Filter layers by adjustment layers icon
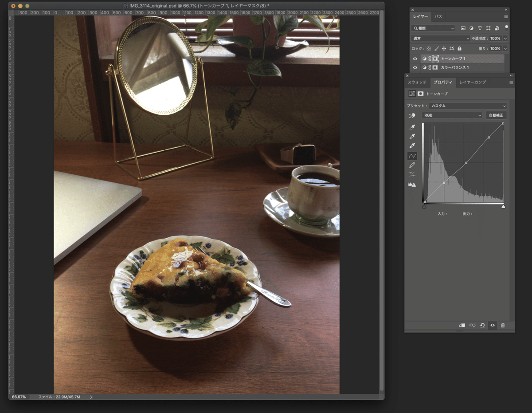This screenshot has width=532, height=413. [471, 28]
